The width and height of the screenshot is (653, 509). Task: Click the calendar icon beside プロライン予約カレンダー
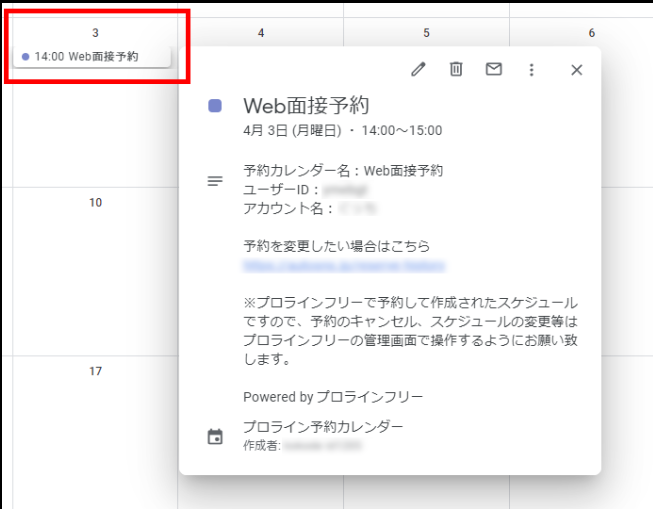click(215, 437)
